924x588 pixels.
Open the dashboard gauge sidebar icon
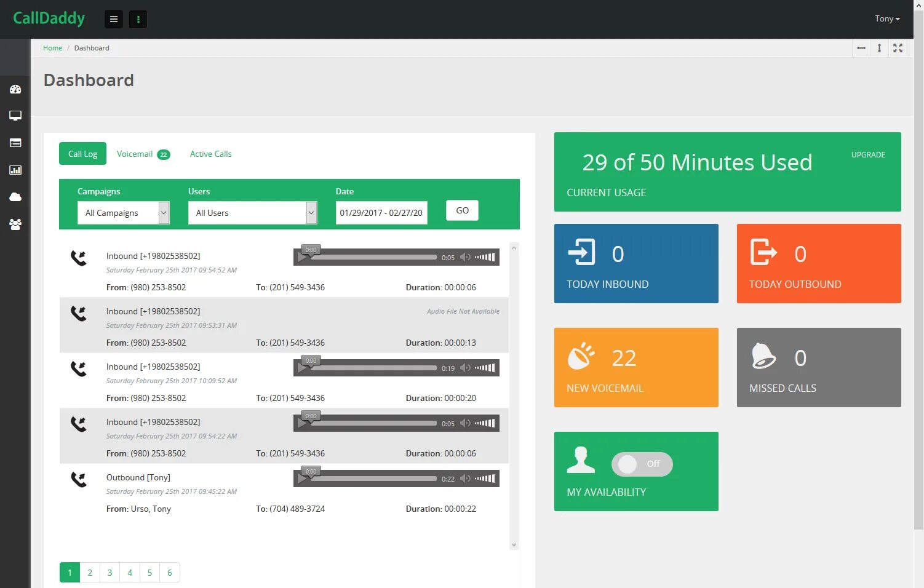coord(15,89)
